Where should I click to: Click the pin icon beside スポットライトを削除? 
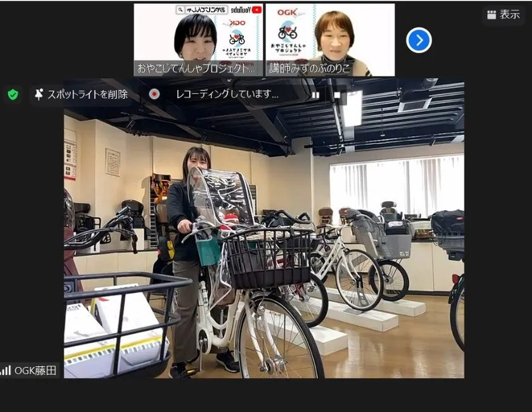(39, 94)
